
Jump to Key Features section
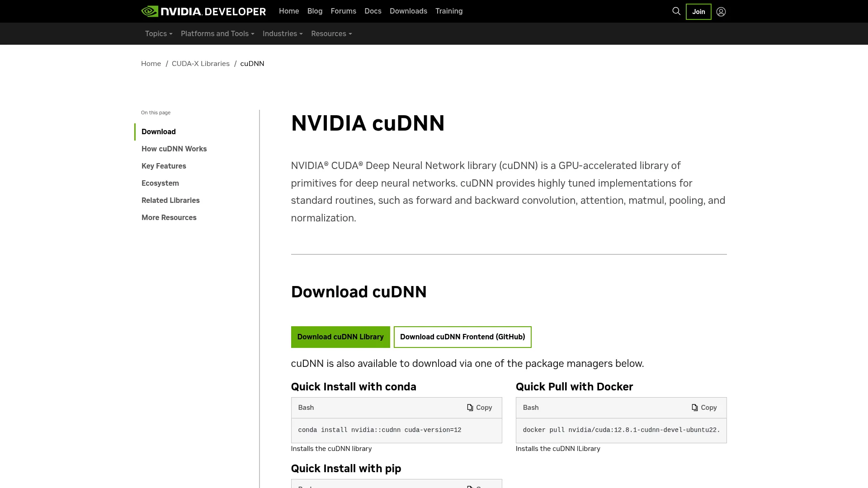(x=164, y=166)
